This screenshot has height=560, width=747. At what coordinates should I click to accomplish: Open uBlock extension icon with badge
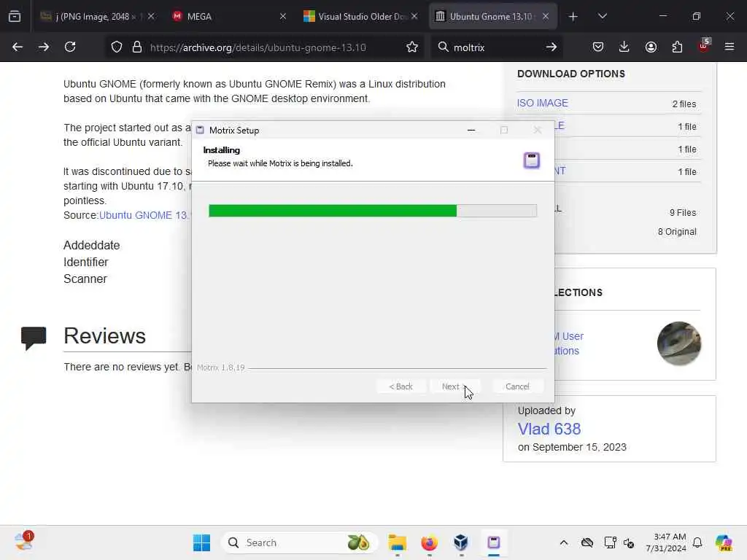(704, 46)
